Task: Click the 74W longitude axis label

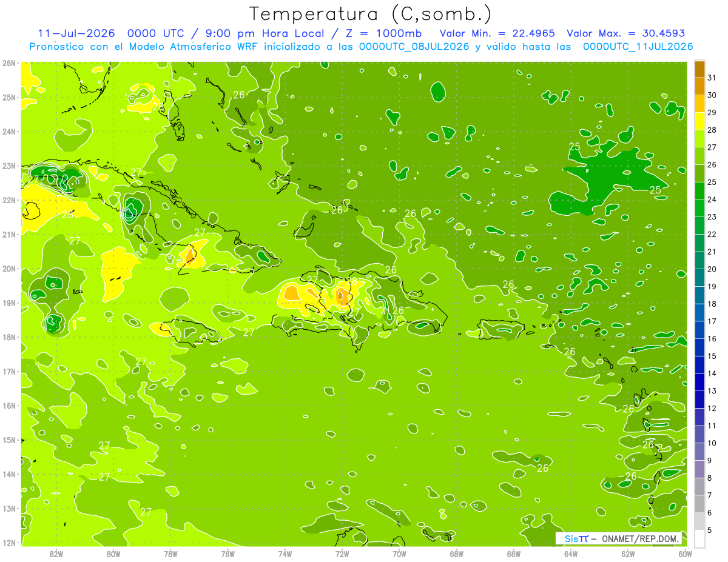Action: click(x=285, y=554)
